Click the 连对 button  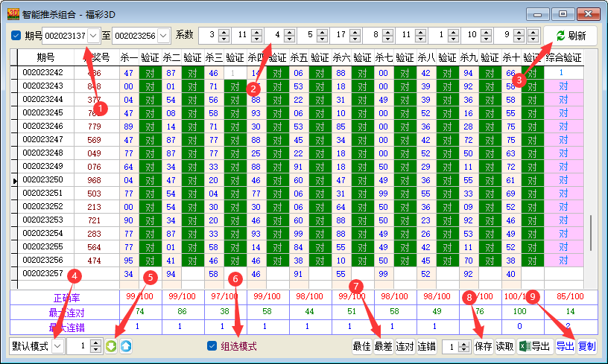pos(405,346)
